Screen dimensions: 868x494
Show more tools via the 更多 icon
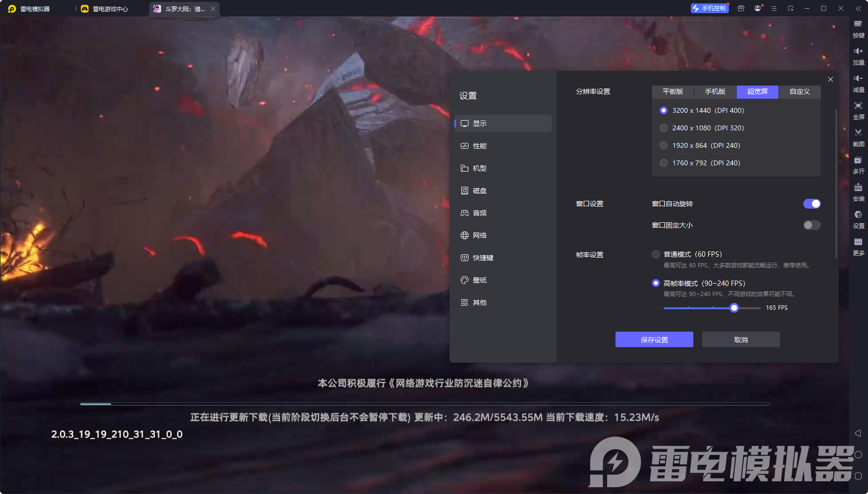[858, 247]
